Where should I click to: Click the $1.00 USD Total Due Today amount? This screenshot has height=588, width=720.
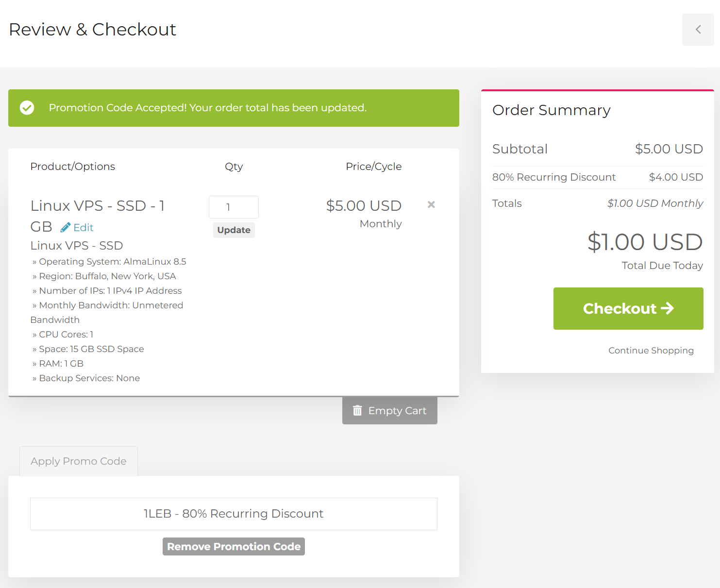click(645, 242)
